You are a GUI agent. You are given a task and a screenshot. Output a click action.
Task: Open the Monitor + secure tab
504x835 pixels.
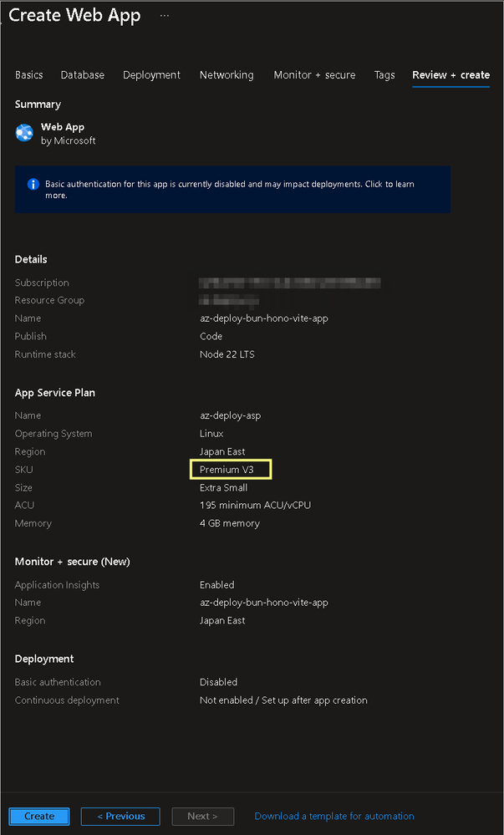coord(314,75)
